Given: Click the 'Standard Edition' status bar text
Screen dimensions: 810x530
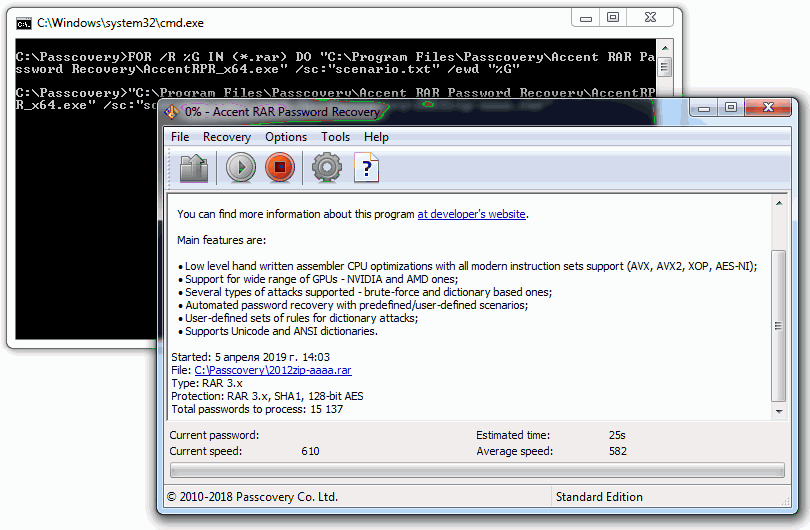Looking at the screenshot, I should 599,497.
